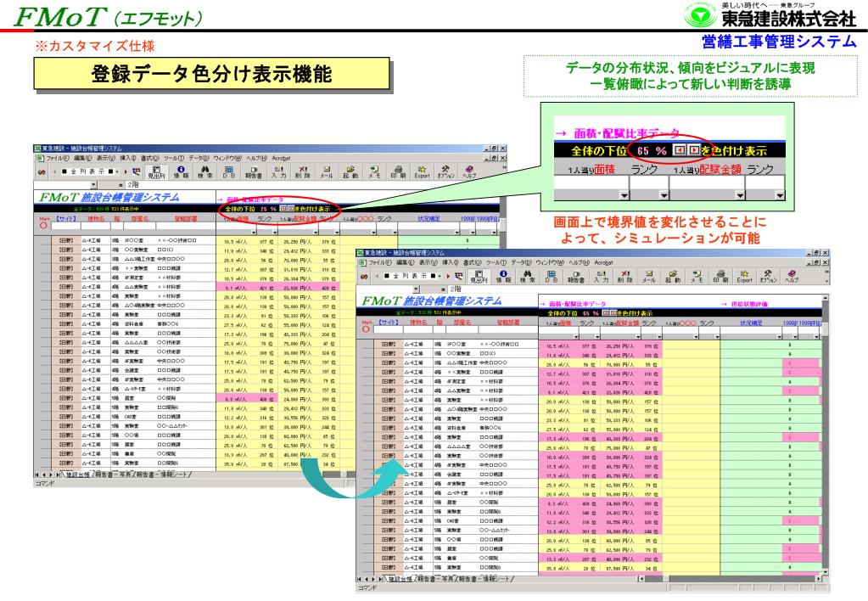
Task: Click Export icon in back window toolbar
Action: point(422,171)
